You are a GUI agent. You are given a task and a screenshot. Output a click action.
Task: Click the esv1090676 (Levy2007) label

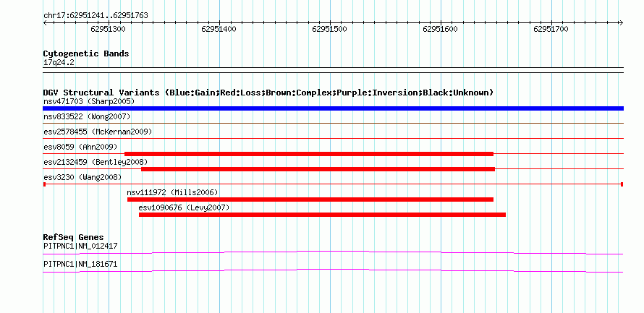184,207
